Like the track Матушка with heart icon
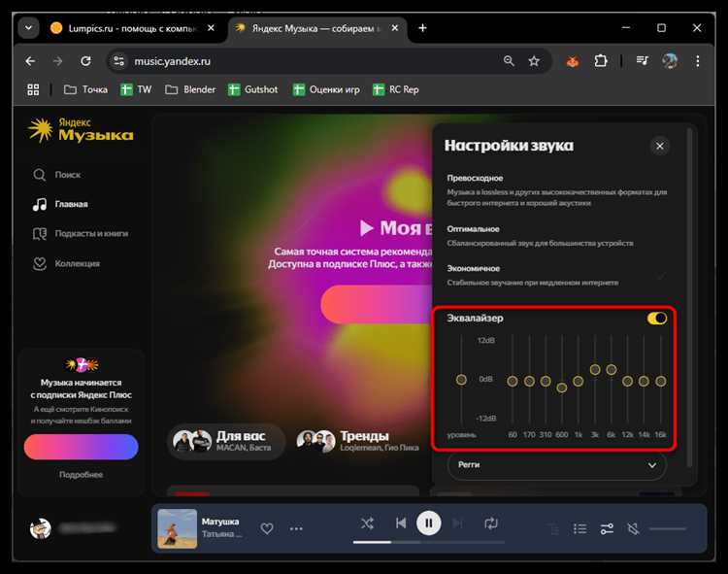The height and width of the screenshot is (574, 728). click(267, 528)
